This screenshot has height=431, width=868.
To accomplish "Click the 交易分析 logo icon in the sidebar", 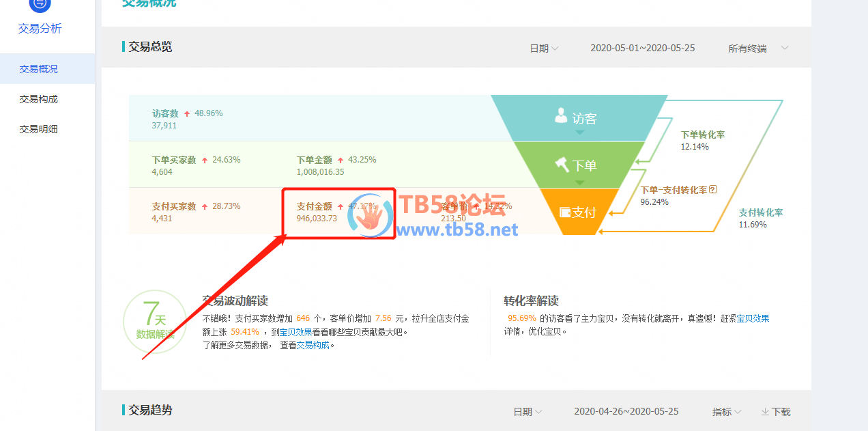I will (x=40, y=5).
